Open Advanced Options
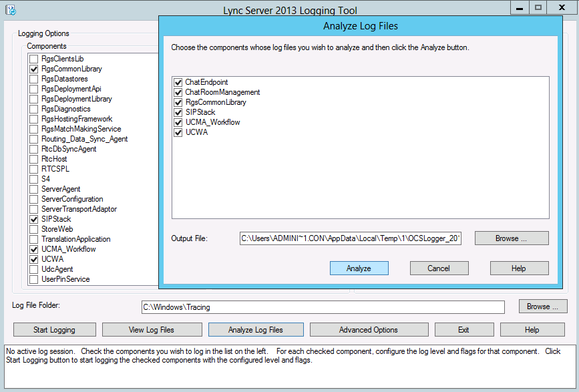This screenshot has height=392, width=579. tap(369, 329)
